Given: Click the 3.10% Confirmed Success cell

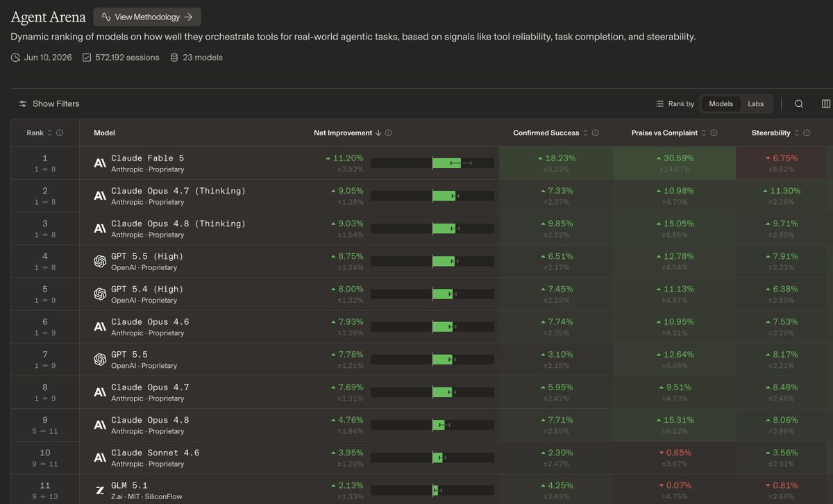Looking at the screenshot, I should [556, 359].
